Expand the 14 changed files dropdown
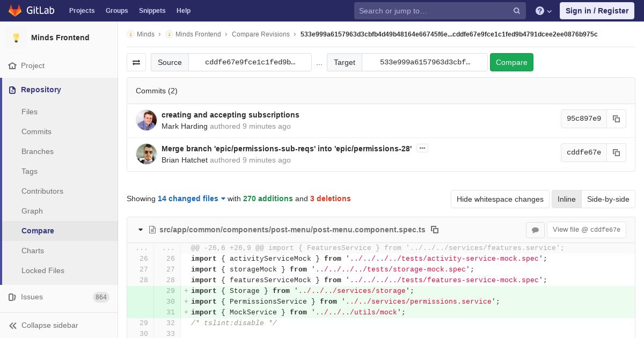The image size is (644, 338). point(192,199)
